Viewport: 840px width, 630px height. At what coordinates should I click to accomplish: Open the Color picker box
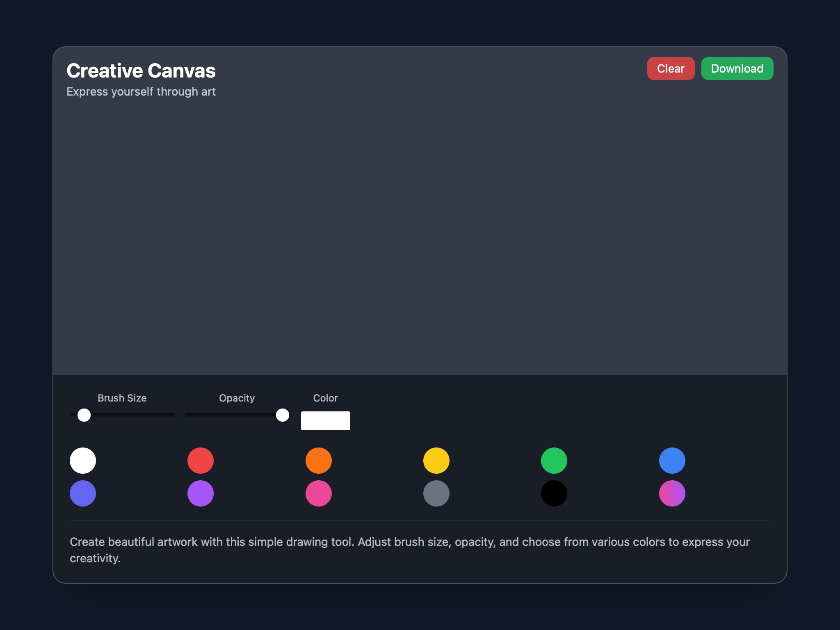click(325, 420)
